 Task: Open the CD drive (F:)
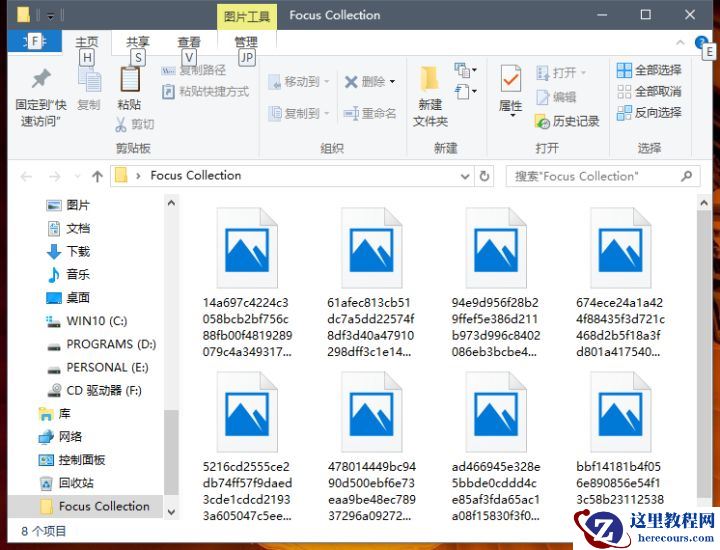click(x=94, y=390)
